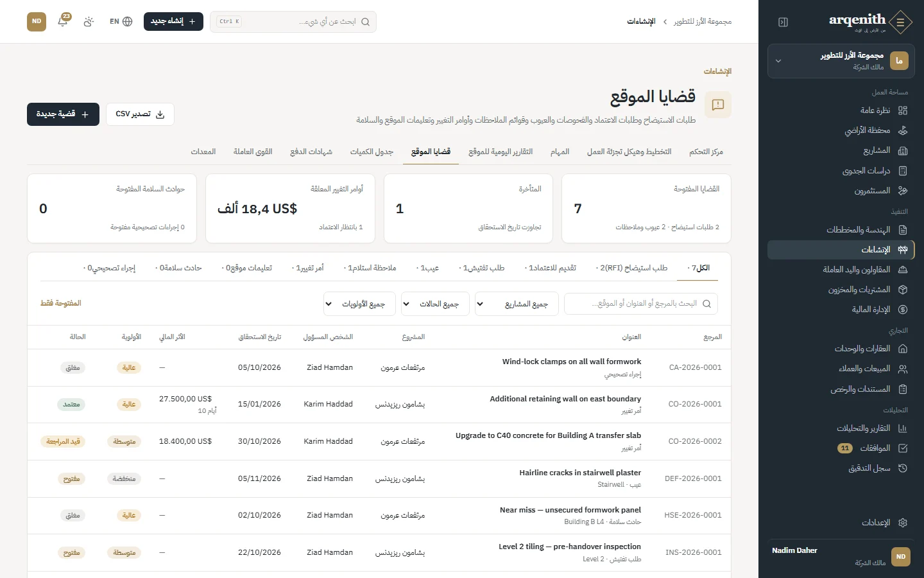Screen dimensions: 924x578
Task: Toggle the المفتوحة فقط filter
Action: point(61,303)
